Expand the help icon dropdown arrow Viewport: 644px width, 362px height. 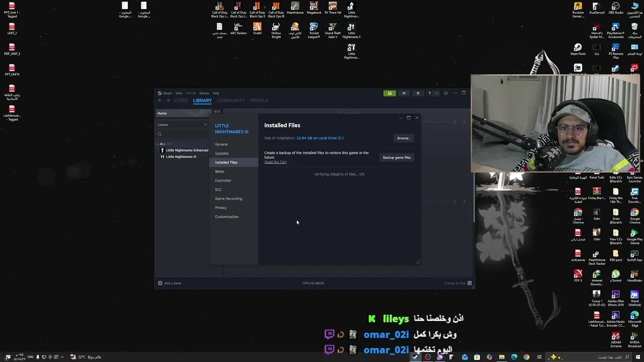click(x=436, y=93)
